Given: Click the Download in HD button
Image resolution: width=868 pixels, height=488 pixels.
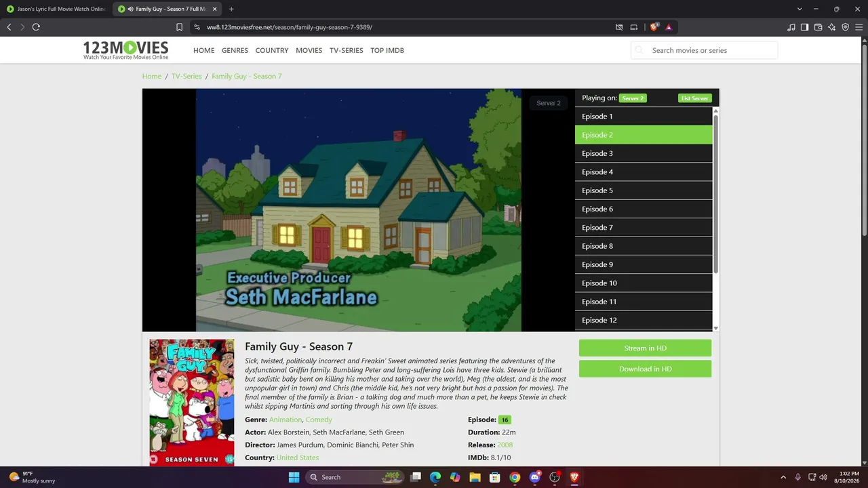Looking at the screenshot, I should 645,369.
